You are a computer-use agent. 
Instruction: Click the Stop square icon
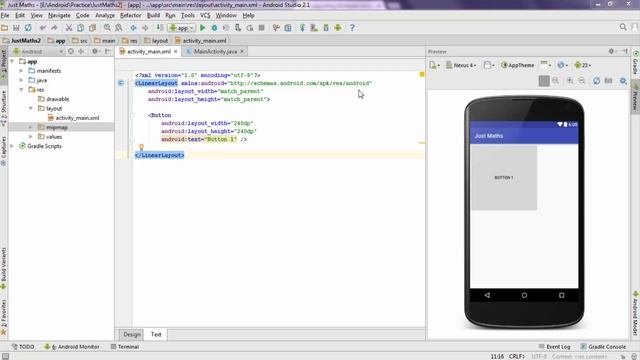(262, 28)
